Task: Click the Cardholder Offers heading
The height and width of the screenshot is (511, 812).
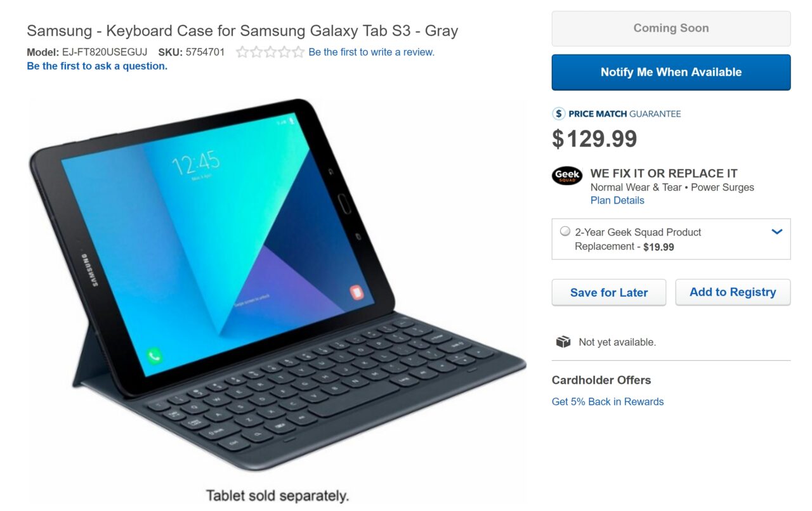Action: 601,380
